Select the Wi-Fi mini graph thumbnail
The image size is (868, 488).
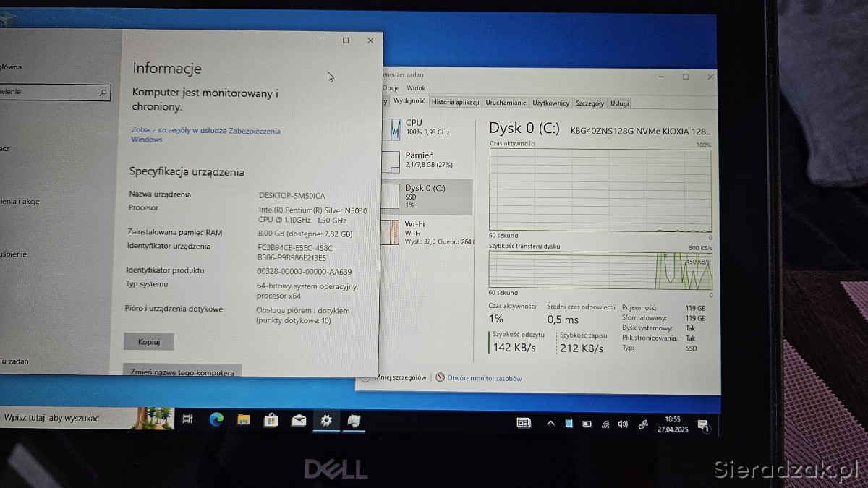[x=391, y=231]
